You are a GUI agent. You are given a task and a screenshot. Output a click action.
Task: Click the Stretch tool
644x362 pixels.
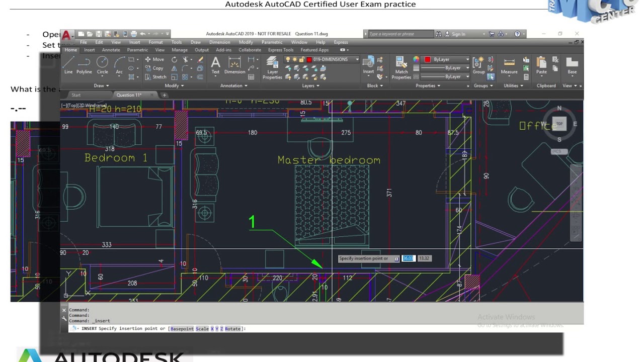click(155, 77)
